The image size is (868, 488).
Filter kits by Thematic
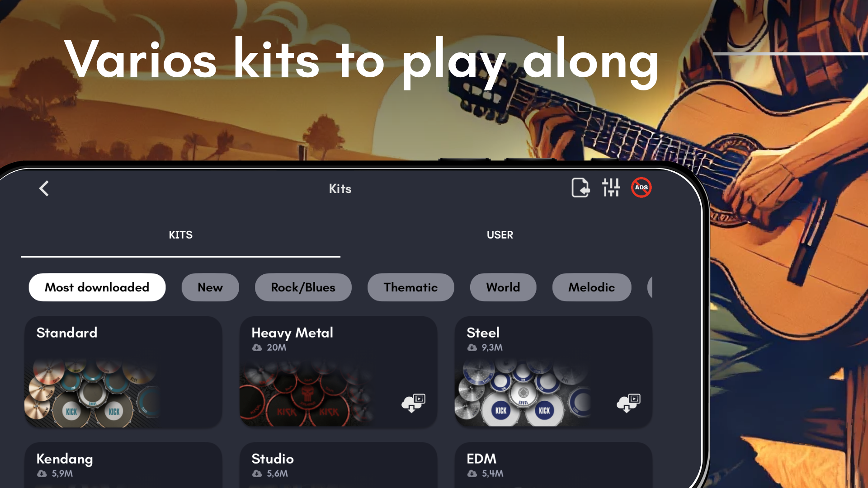coord(410,287)
